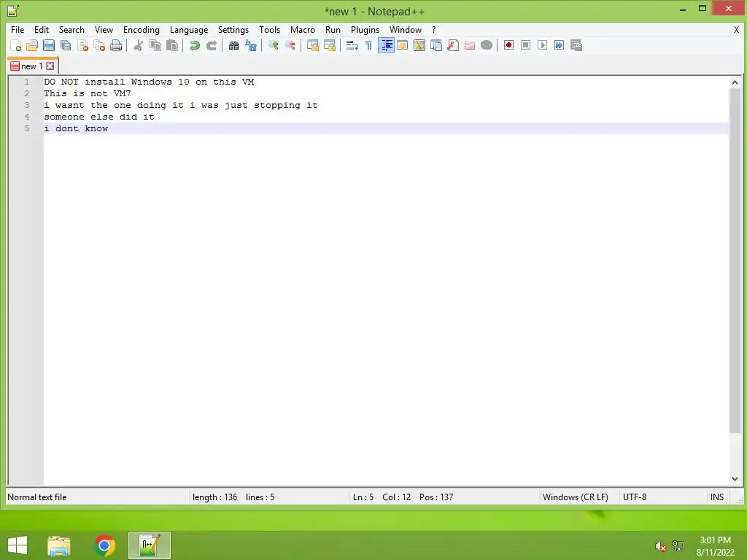Run macro multiple times icon
This screenshot has height=560, width=747.
[x=559, y=45]
